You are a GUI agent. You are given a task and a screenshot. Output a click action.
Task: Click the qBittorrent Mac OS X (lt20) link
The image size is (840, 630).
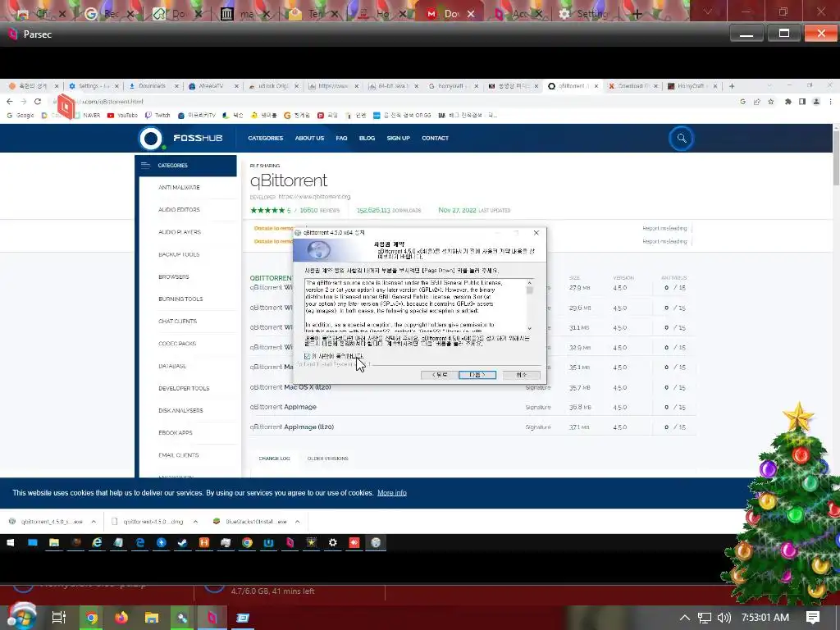coord(290,387)
